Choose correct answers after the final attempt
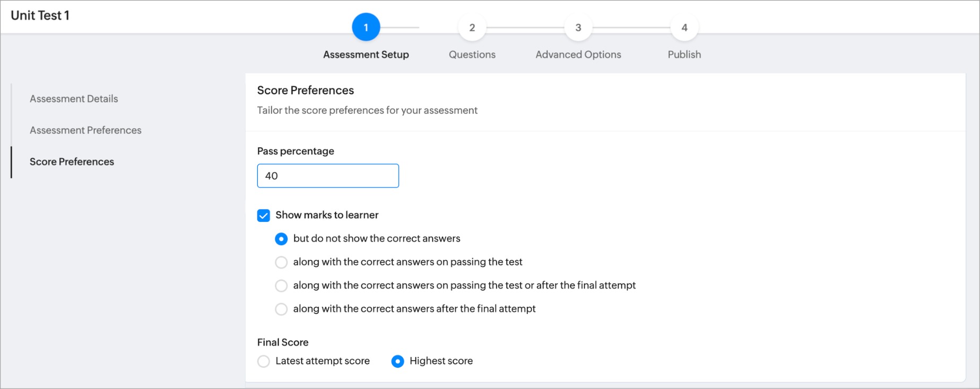The width and height of the screenshot is (980, 389). click(281, 309)
